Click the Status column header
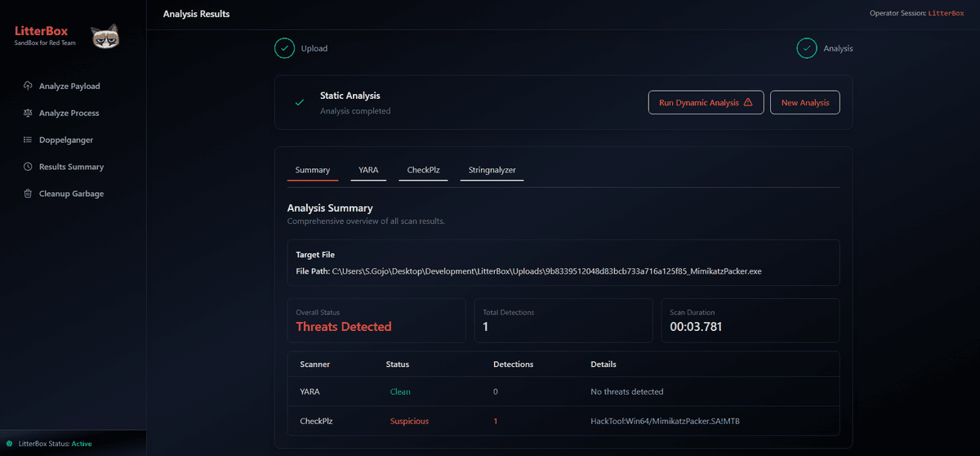This screenshot has width=980, height=456. (x=397, y=364)
